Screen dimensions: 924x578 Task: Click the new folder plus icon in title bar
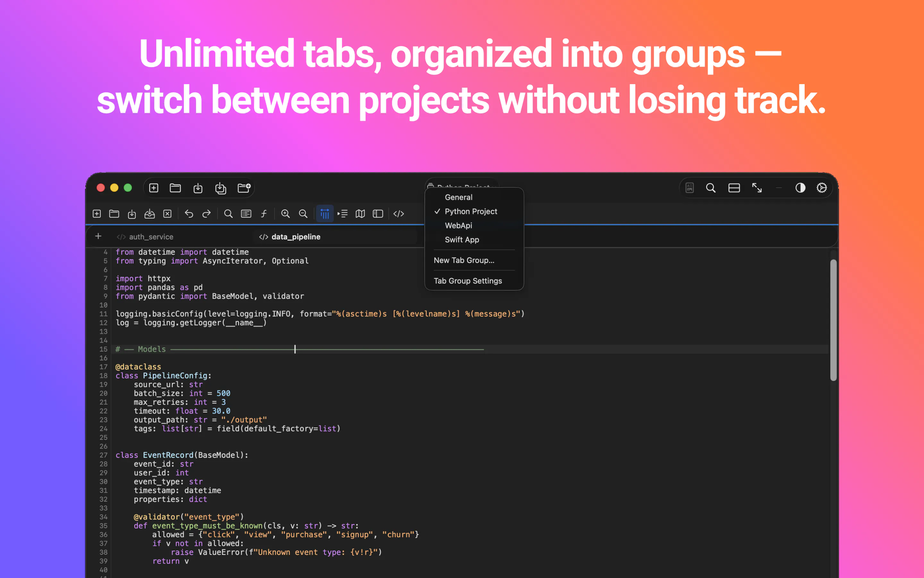click(244, 188)
